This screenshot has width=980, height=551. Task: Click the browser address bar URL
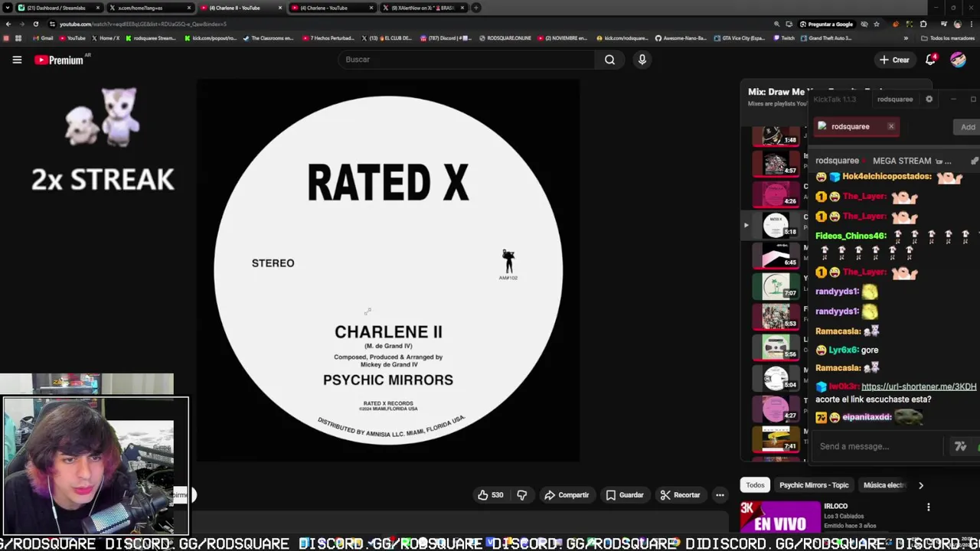(x=142, y=24)
